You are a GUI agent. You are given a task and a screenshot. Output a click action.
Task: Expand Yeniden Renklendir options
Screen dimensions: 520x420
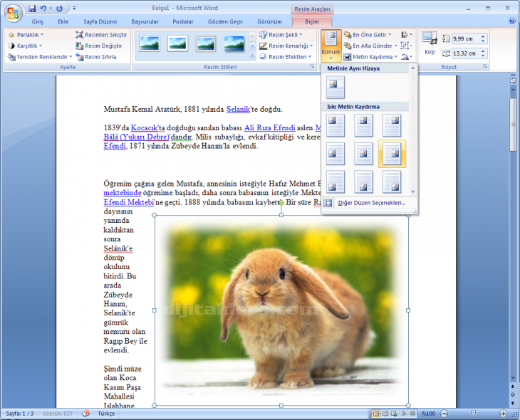point(40,57)
